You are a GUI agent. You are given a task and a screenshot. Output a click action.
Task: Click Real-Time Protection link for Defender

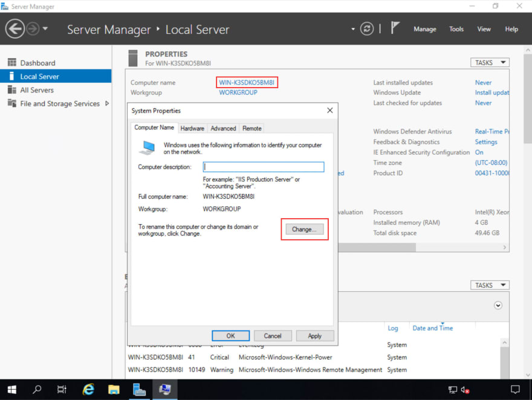point(492,132)
